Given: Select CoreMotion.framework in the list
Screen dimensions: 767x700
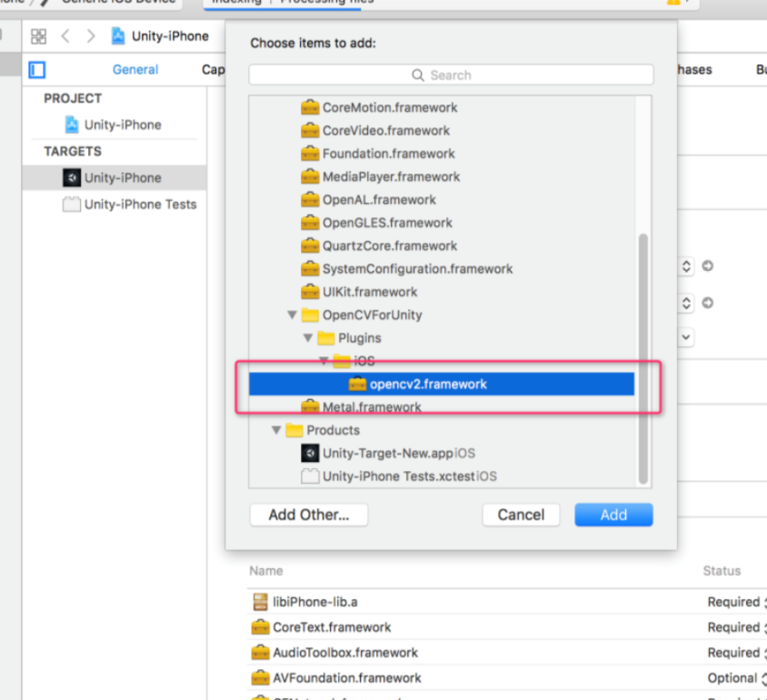Looking at the screenshot, I should coord(389,107).
